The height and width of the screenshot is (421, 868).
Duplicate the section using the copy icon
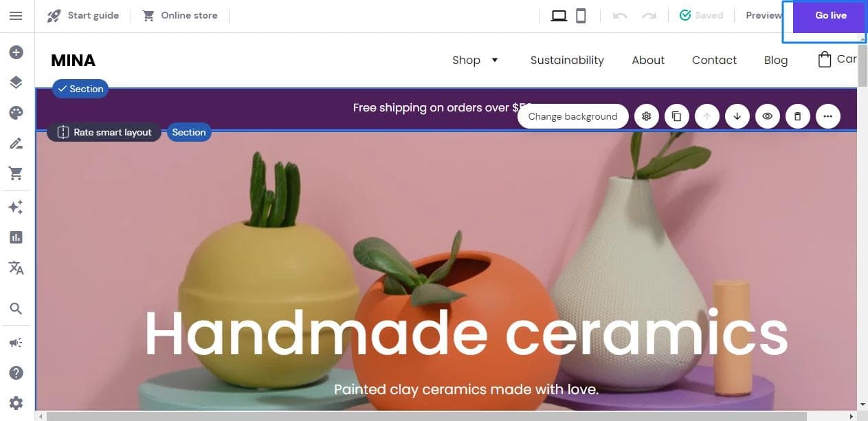tap(677, 116)
